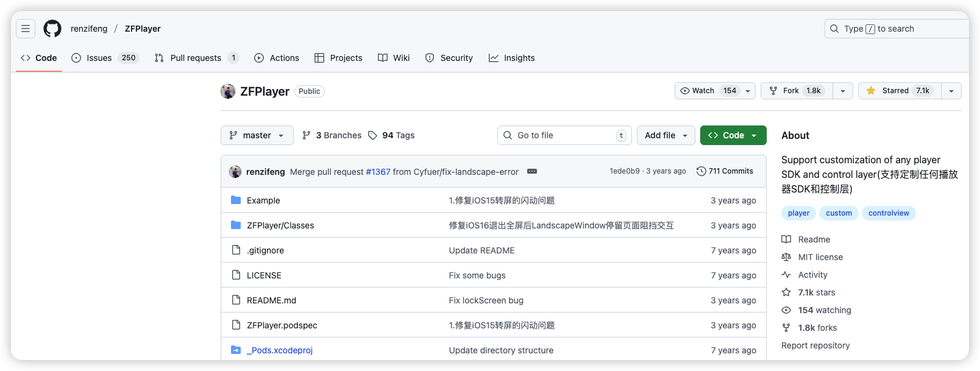Screen dimensions: 980x371
Task: Open the MIT license sidebar link
Action: (812, 257)
